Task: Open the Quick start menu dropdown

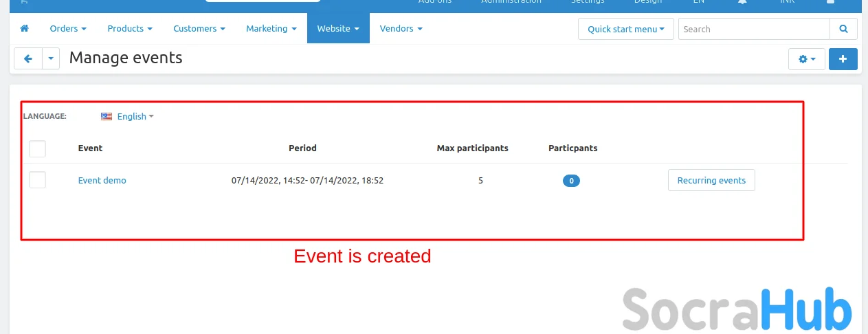Action: click(x=626, y=29)
